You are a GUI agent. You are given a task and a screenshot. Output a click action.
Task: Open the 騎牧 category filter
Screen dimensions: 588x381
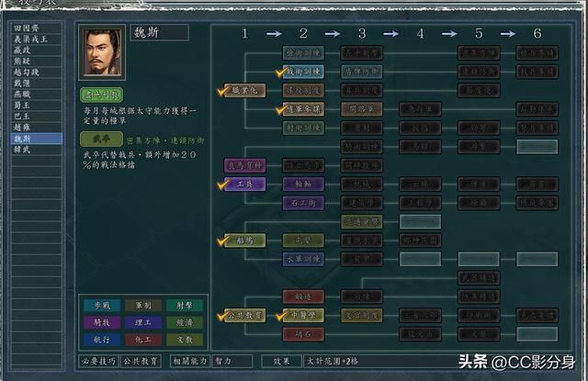pyautogui.click(x=102, y=322)
